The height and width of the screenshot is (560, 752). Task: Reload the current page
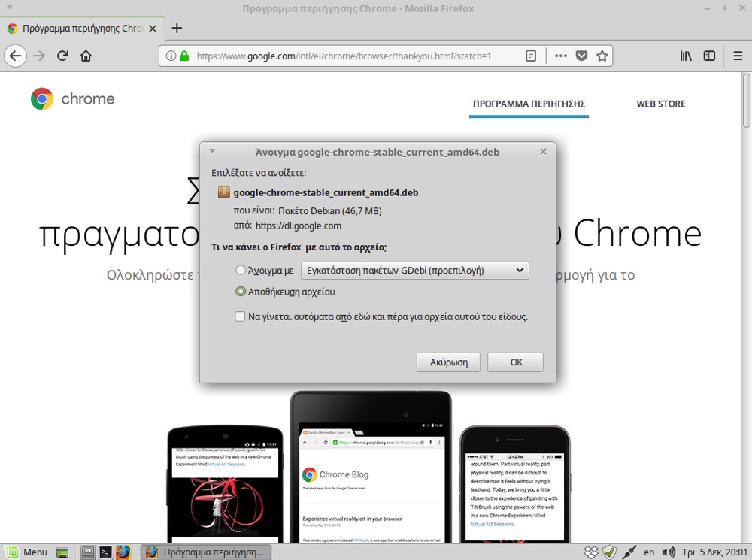[62, 56]
